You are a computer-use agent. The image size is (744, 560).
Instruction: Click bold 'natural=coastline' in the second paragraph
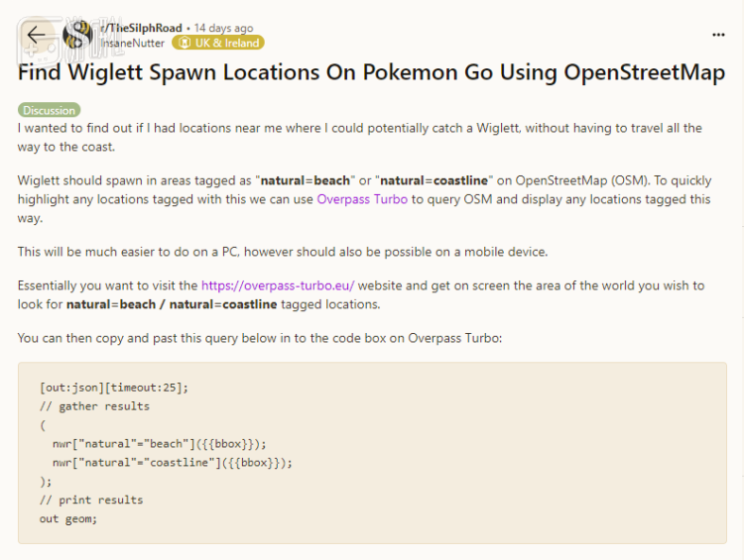coord(434,180)
